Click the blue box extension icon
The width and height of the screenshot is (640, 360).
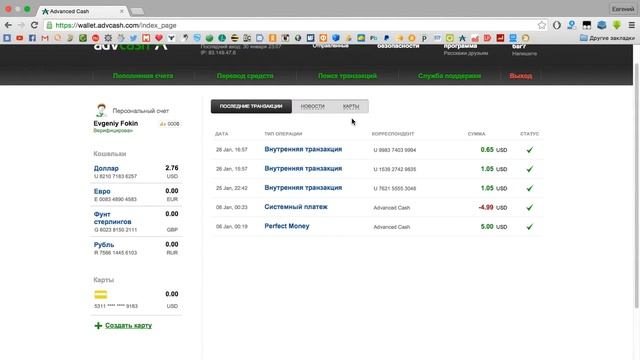pos(602,25)
